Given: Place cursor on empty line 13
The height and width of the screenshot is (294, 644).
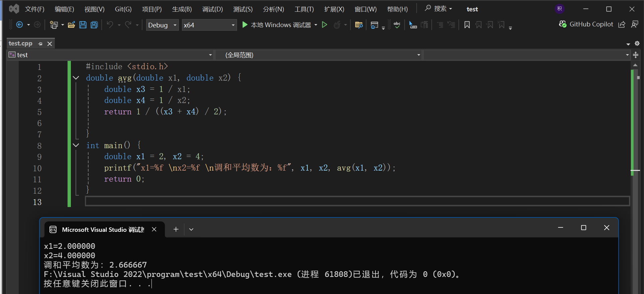Looking at the screenshot, I should point(357,201).
